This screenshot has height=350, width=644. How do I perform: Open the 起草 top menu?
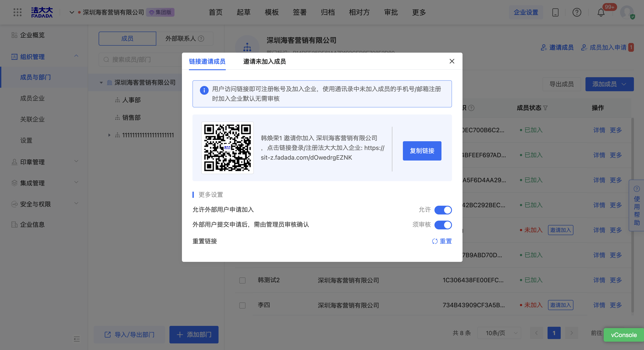click(244, 12)
